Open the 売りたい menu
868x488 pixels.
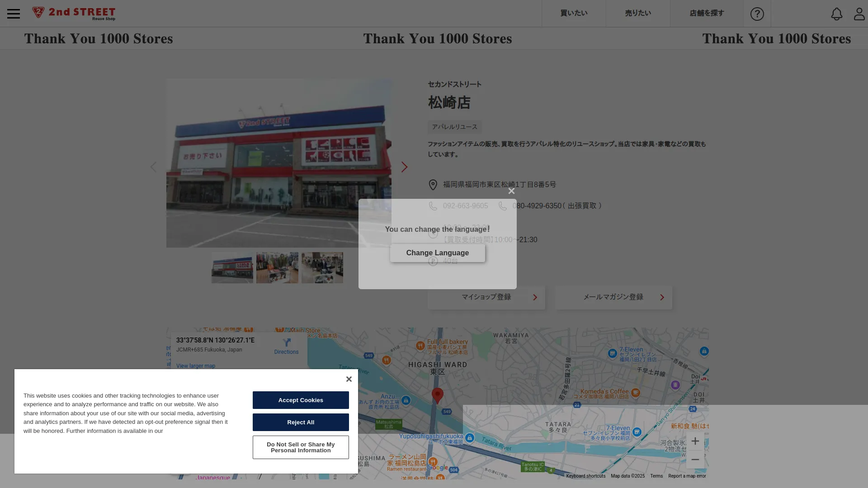[638, 13]
